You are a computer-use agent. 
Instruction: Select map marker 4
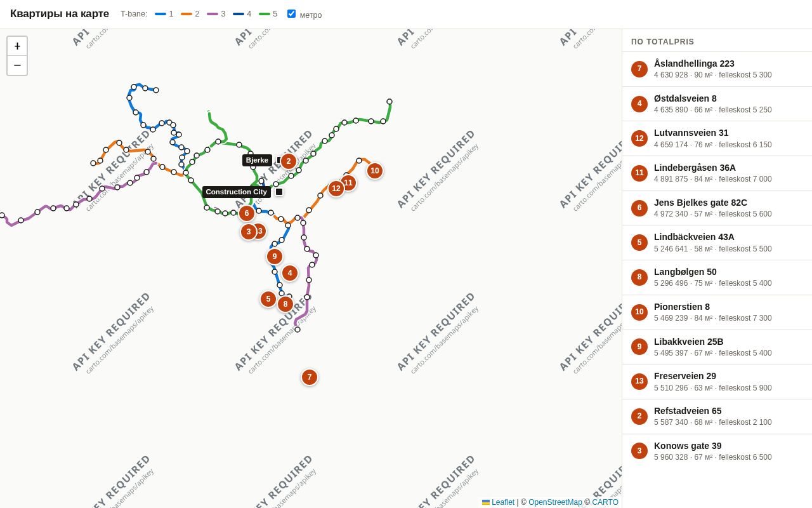290,273
